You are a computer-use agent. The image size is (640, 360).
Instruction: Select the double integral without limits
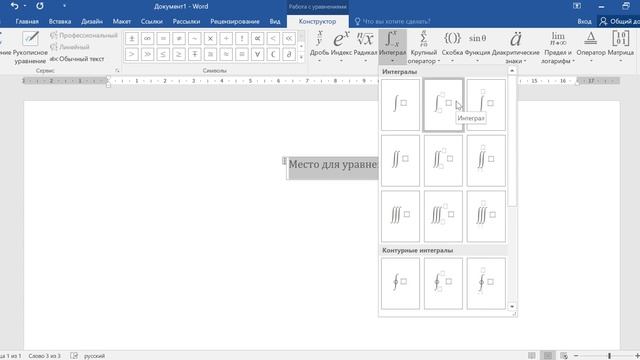pyautogui.click(x=400, y=160)
